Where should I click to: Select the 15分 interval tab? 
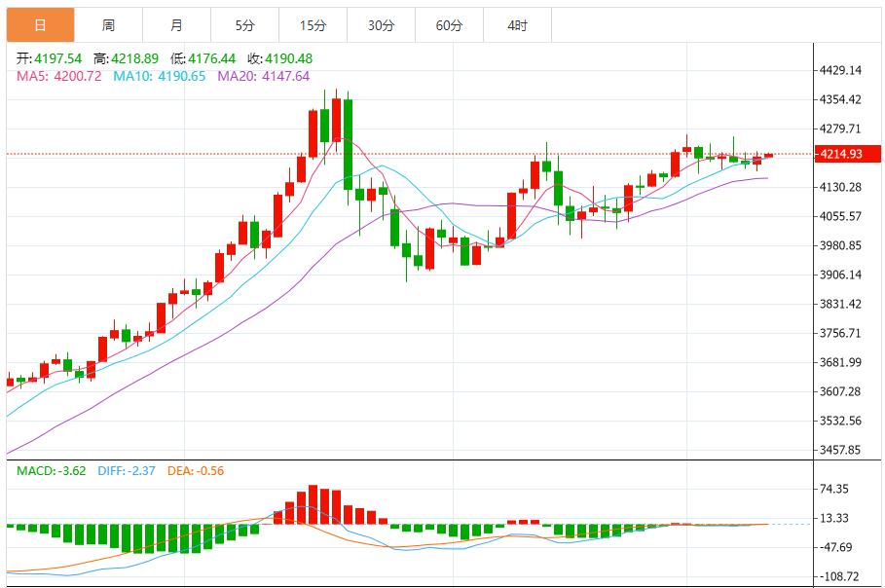[313, 25]
